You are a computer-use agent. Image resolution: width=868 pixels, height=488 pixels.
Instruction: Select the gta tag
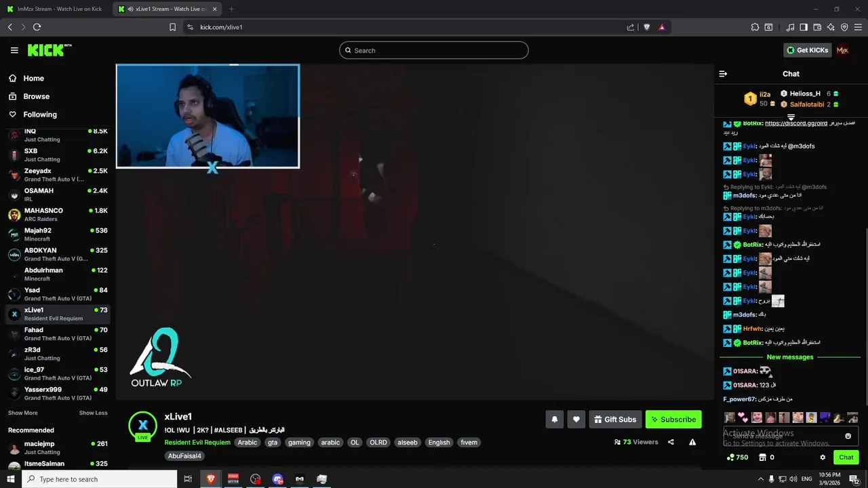273,443
